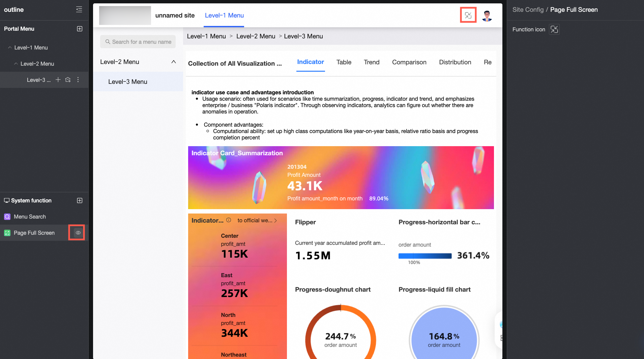
Task: Select Level-2 Menu in the outline tree
Action: coord(37,64)
